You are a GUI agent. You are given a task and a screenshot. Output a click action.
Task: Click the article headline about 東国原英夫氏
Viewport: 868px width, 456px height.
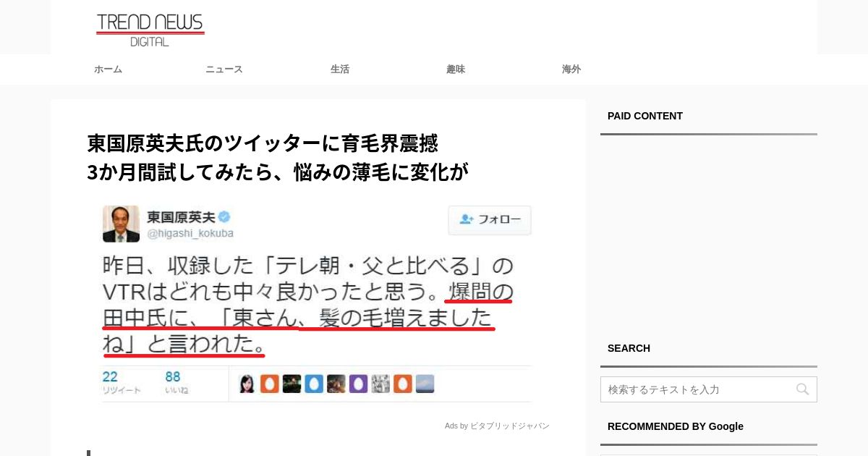tap(278, 157)
